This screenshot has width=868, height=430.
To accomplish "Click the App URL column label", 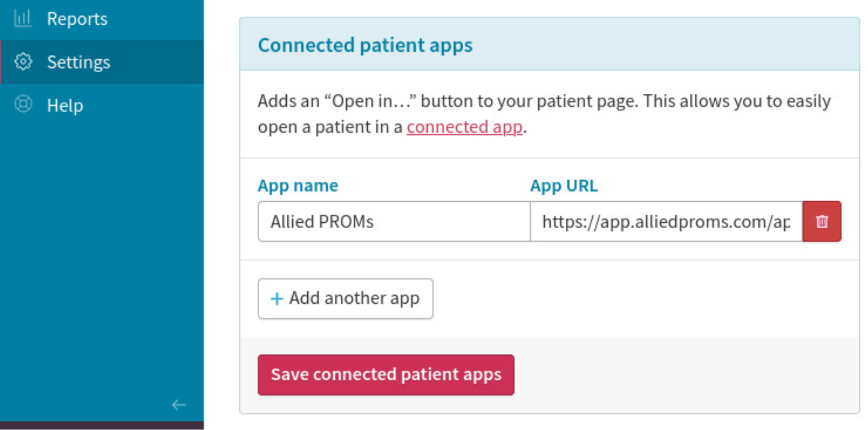I will tap(563, 186).
